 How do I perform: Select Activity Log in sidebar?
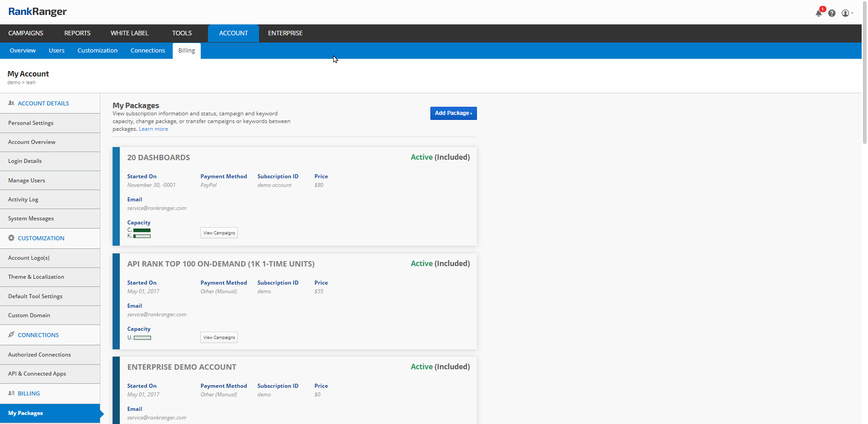23,200
